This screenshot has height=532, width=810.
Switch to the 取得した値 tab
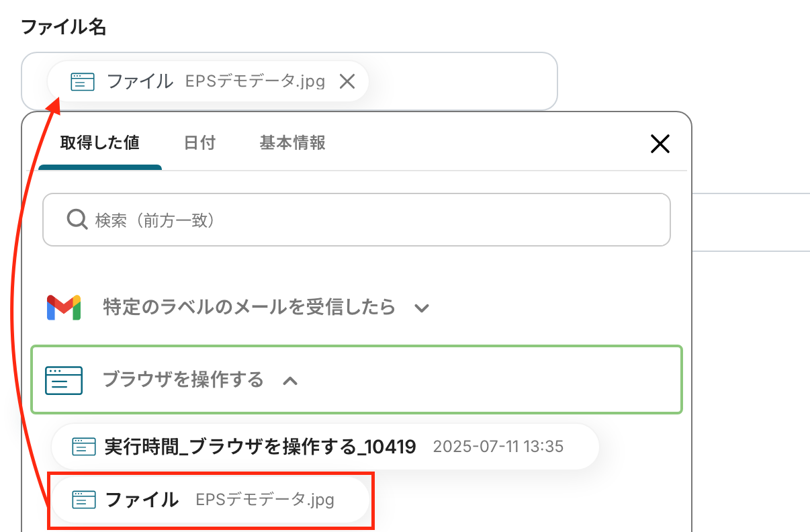point(99,143)
